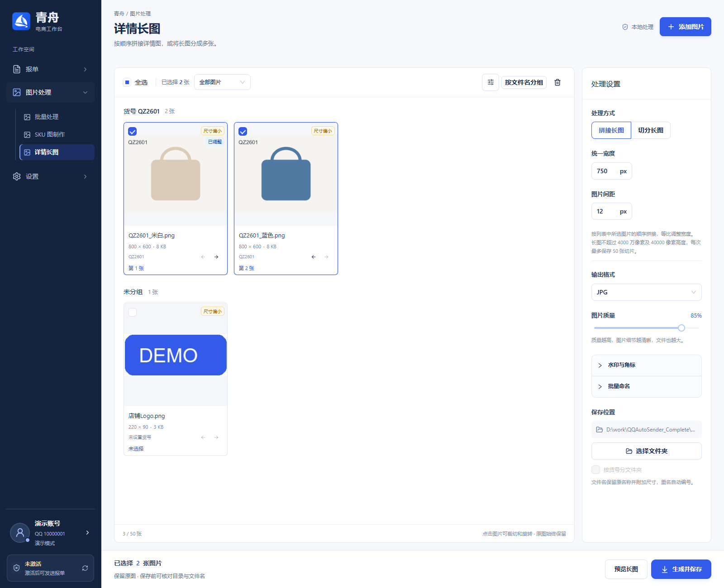Click the trash delete icon in toolbar
Image resolution: width=724 pixels, height=588 pixels.
pyautogui.click(x=557, y=82)
